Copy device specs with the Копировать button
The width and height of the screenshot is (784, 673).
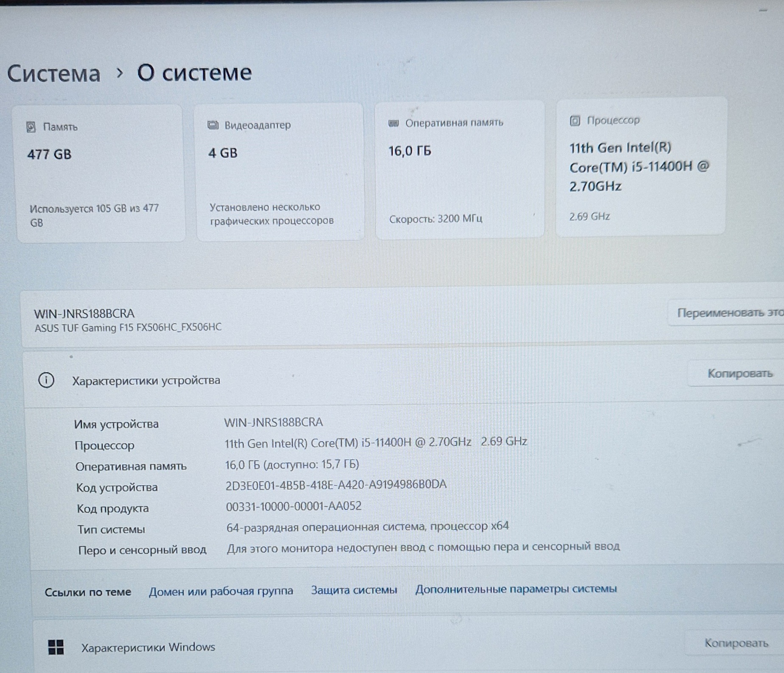[739, 373]
